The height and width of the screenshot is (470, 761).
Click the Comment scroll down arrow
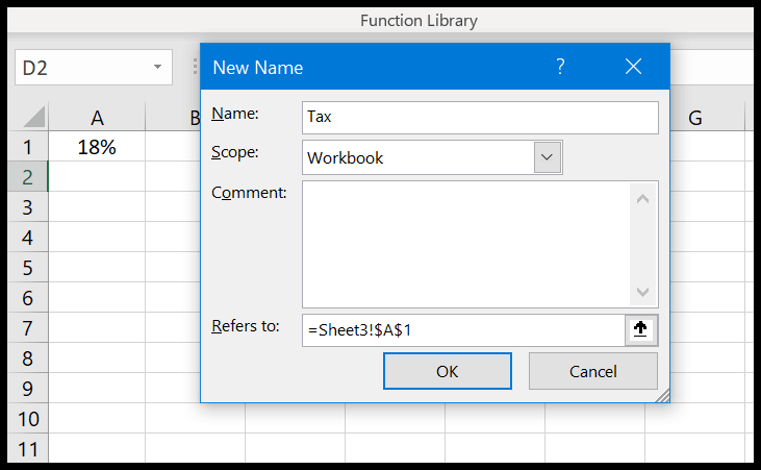pyautogui.click(x=643, y=292)
